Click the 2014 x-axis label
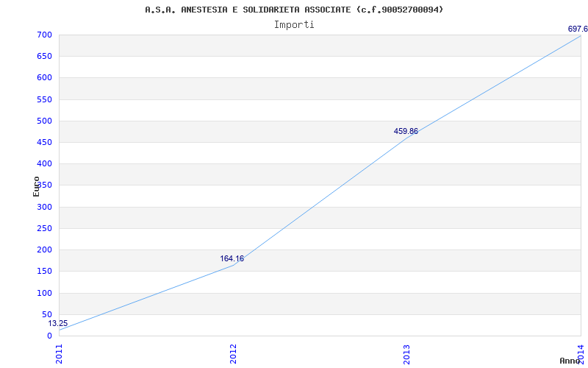This screenshot has height=368, width=588. (581, 354)
